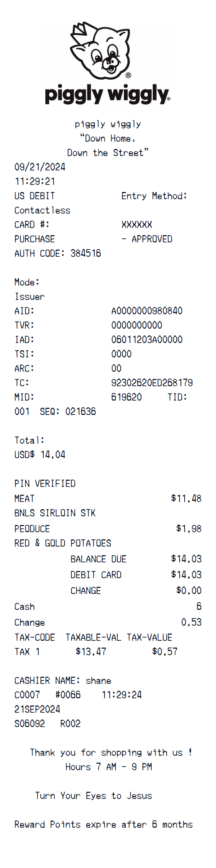This screenshot has height=868, width=216.
Task: Click the Hours 7 AM - 9 PM text
Action: [108, 767]
